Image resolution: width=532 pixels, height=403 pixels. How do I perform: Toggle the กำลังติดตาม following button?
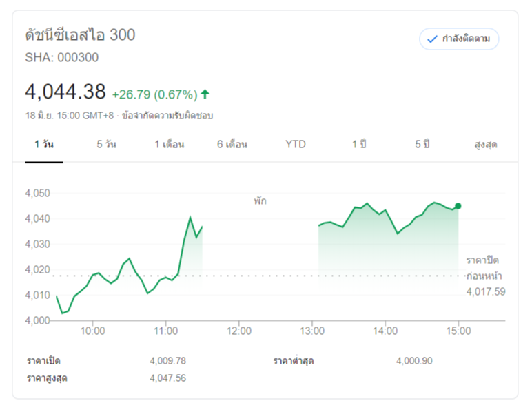[459, 39]
